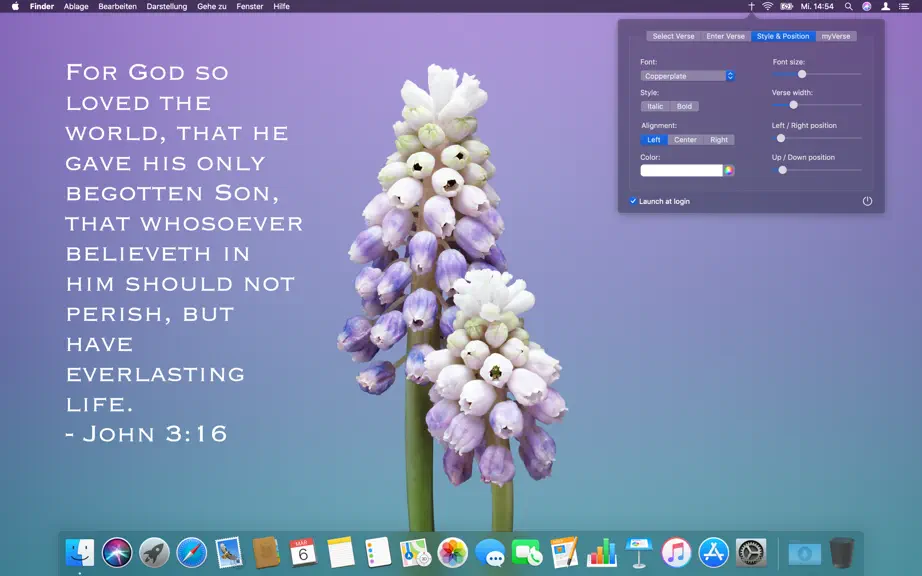The width and height of the screenshot is (922, 576).
Task: Click the Font size slider
Action: [x=817, y=74]
